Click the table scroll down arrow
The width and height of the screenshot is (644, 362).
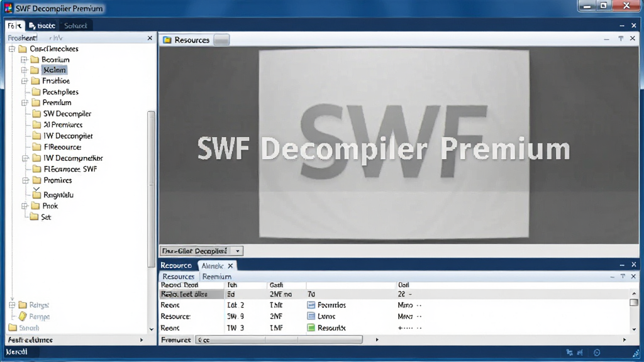pos(634,329)
